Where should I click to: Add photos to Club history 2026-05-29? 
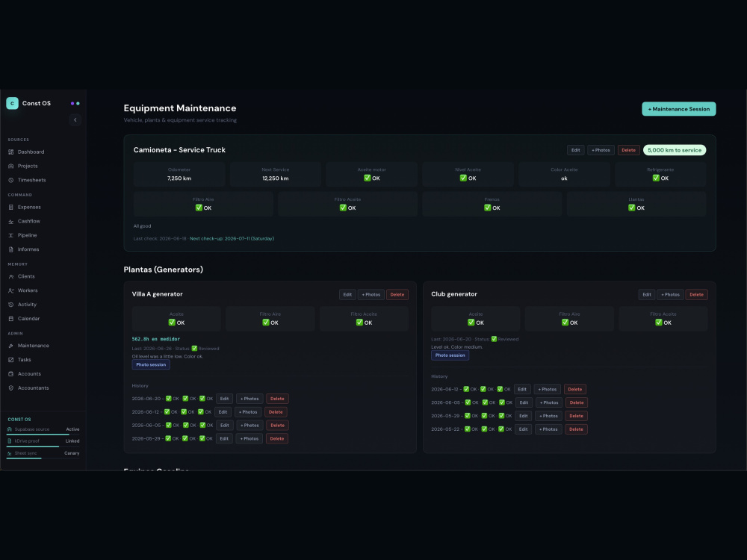(x=548, y=416)
